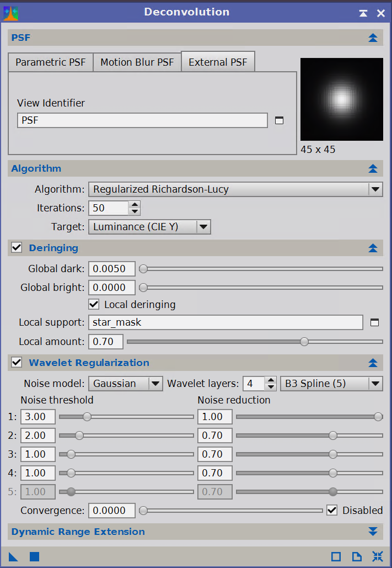
Task: Decrease Iterations with the down arrow
Action: 135,211
